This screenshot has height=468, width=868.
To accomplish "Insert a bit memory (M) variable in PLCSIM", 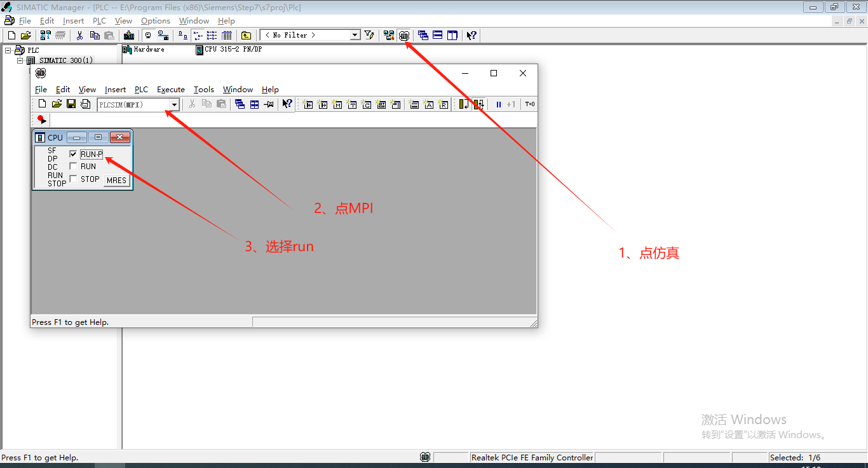I will tap(337, 104).
